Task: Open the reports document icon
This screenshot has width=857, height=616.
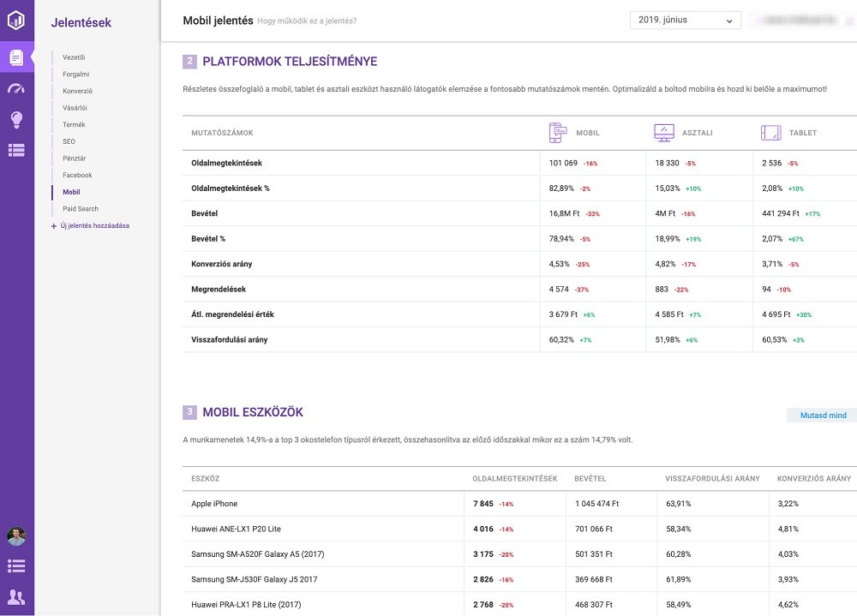Action: click(x=16, y=57)
